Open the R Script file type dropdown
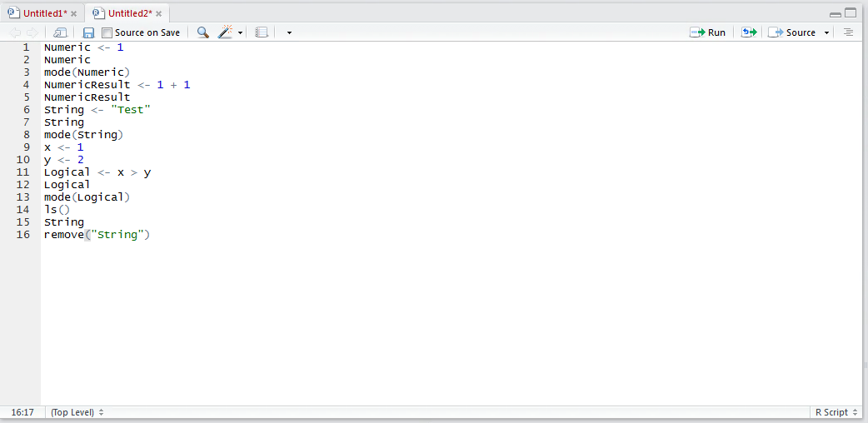Screen dimensions: 868x423 tap(835, 412)
